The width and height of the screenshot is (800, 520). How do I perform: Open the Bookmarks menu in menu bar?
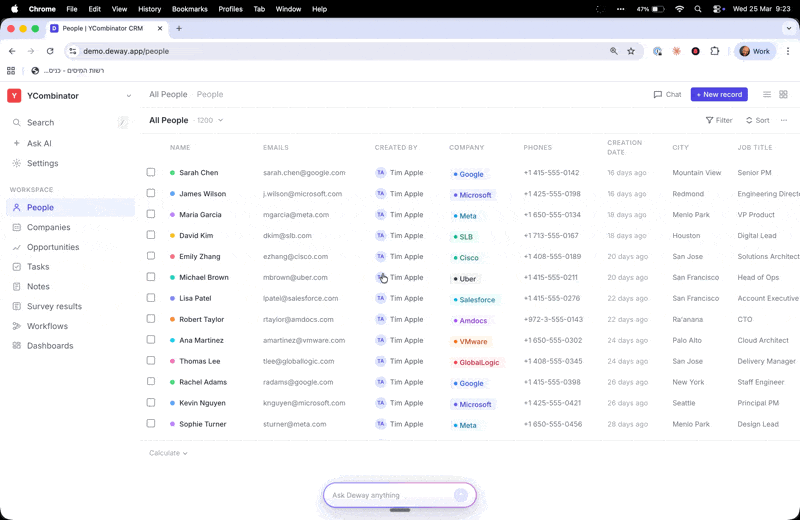(189, 9)
